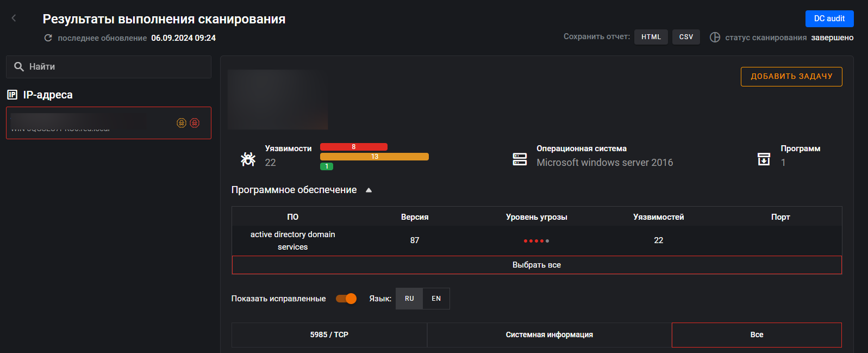Viewport: 868px width, 353px height.
Task: Collapse the 'Программное обеспечение' section arrow
Action: [x=369, y=190]
